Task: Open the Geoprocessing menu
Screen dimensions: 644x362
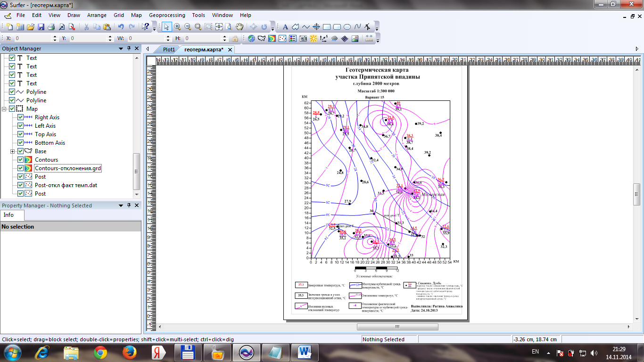Action: [x=167, y=15]
